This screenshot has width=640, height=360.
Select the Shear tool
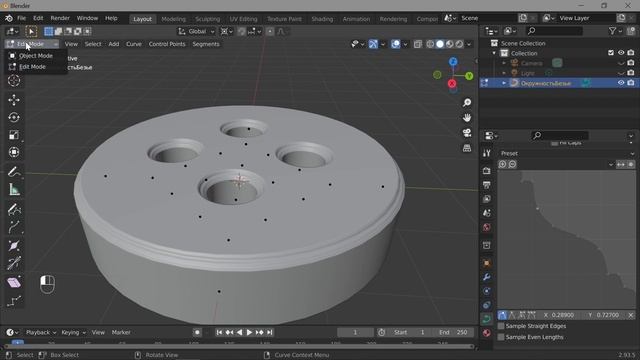pos(14,282)
